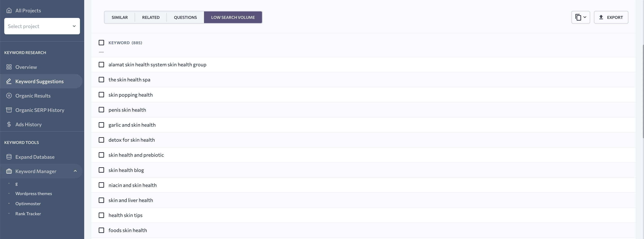Viewport: 644px width, 239px height.
Task: Click the All Projects home icon
Action: 9,11
